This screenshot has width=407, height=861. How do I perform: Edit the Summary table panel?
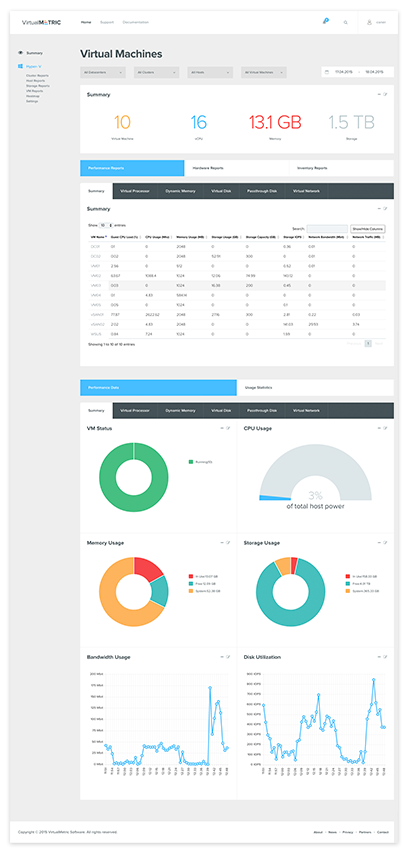[x=386, y=209]
